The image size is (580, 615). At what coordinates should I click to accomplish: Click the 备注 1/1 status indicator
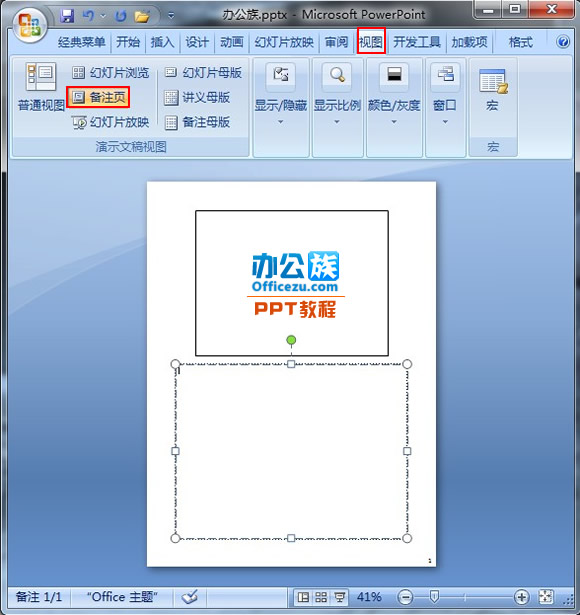coord(38,597)
